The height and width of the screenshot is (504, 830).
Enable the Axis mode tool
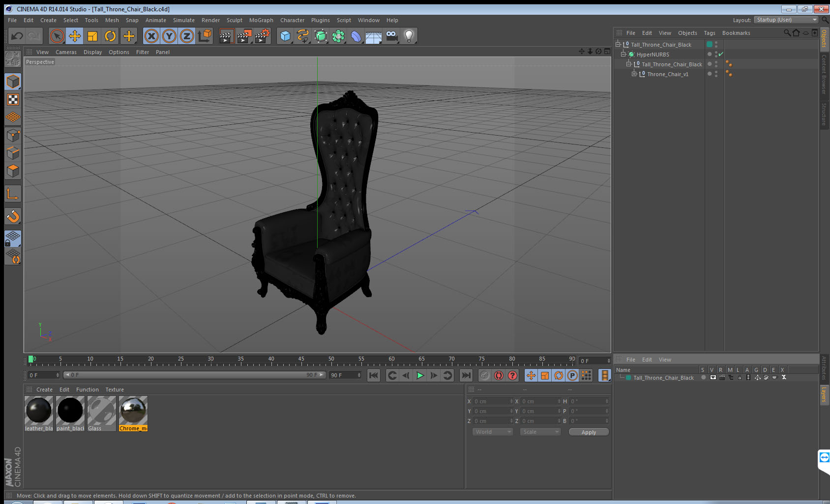tap(13, 194)
